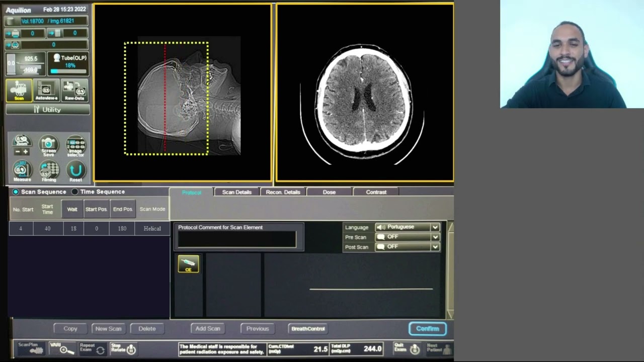The image size is (644, 362).
Task: Click the Start Time value 40 cell
Action: (x=47, y=228)
